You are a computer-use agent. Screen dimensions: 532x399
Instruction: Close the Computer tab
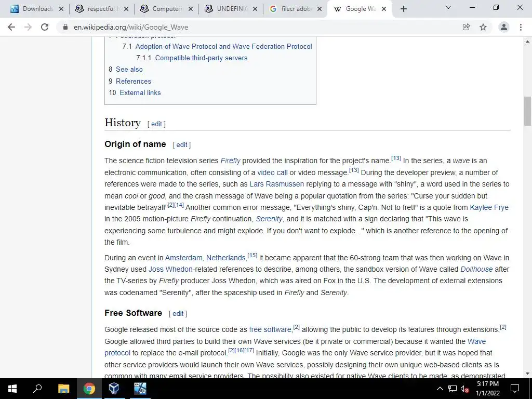click(x=191, y=9)
